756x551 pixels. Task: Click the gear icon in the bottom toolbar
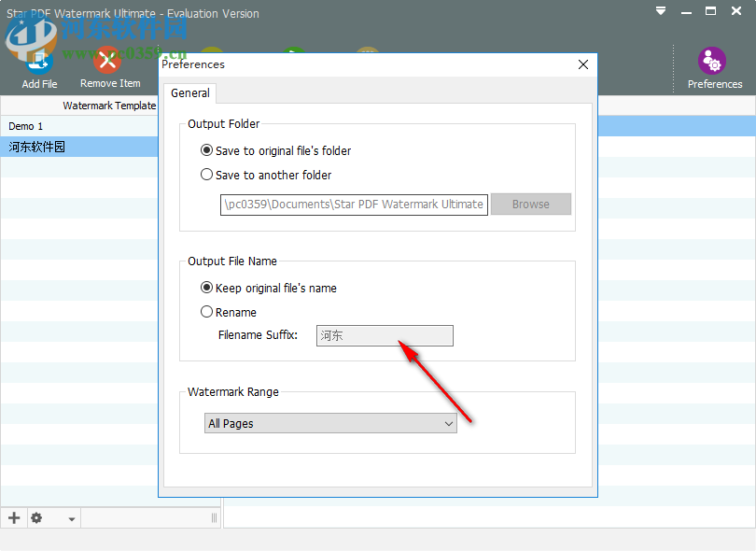click(x=35, y=517)
